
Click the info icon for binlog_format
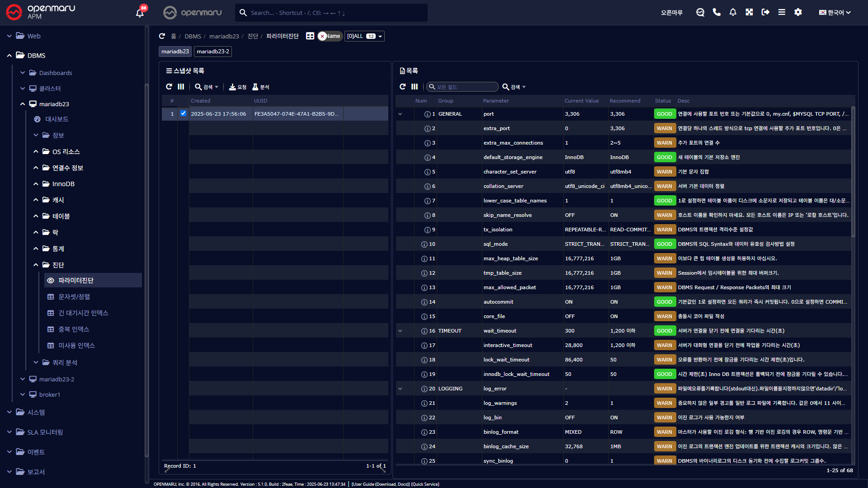click(425, 432)
